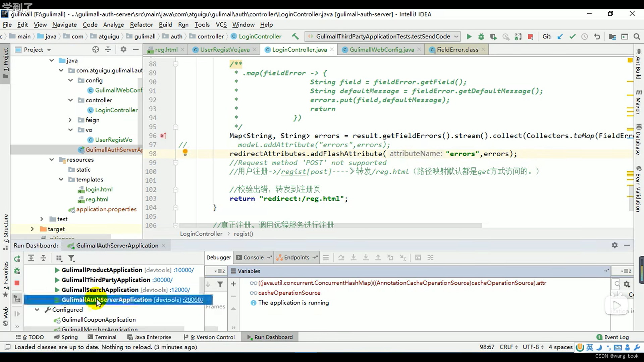
Task: Hide the Project panel minus icon
Action: 136,50
